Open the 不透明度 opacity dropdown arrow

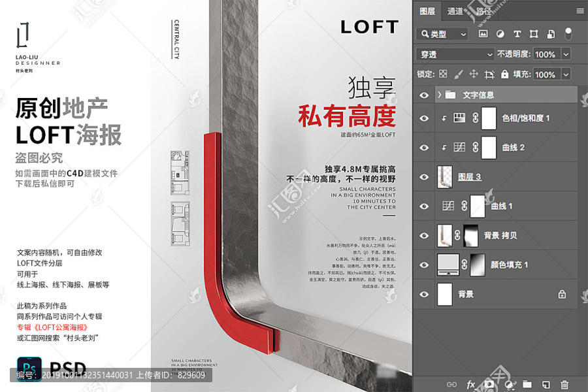pos(566,54)
